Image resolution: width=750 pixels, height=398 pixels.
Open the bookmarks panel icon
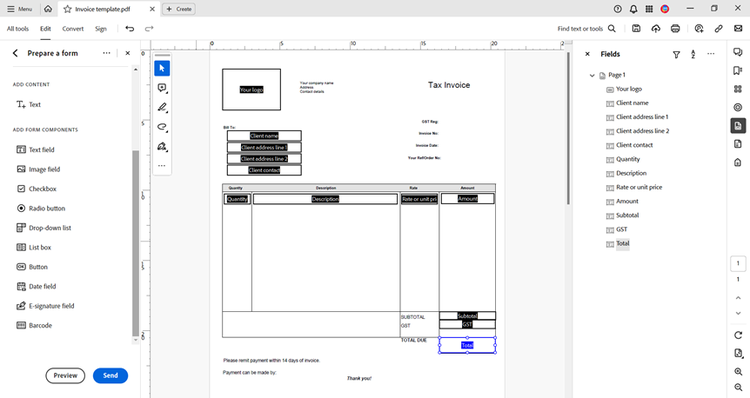click(738, 70)
